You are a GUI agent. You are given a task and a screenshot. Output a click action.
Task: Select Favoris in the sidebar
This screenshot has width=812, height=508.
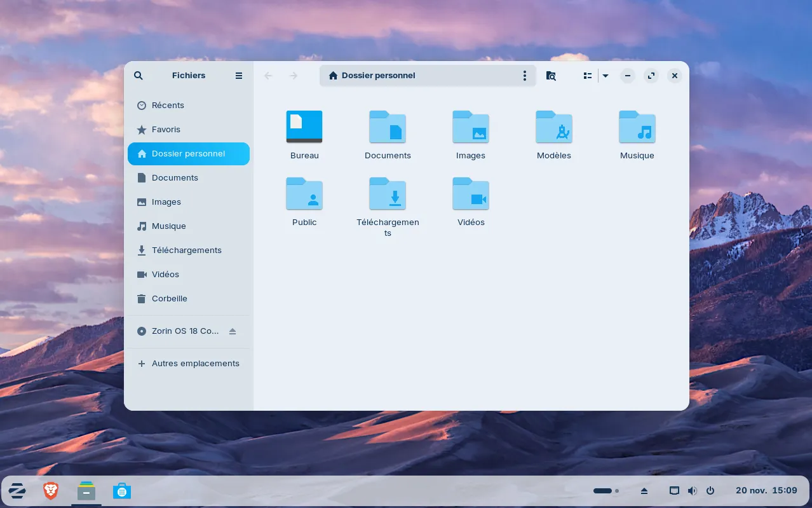[x=166, y=130]
